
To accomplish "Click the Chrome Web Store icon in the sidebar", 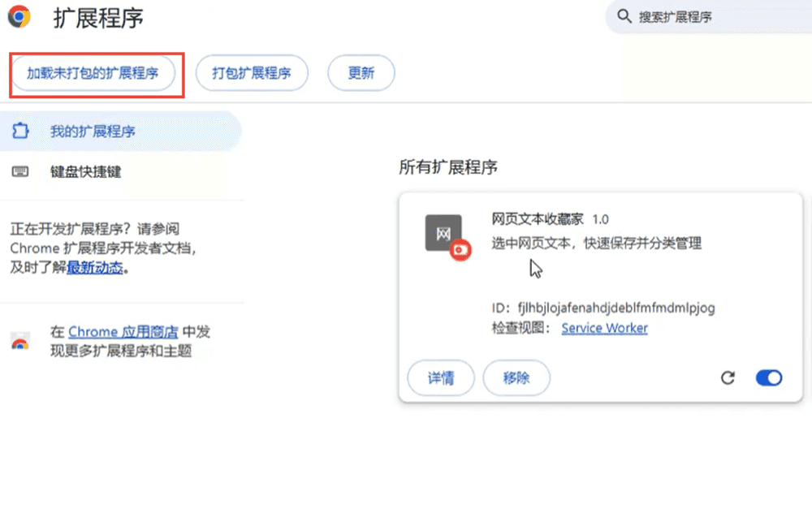I will (21, 342).
